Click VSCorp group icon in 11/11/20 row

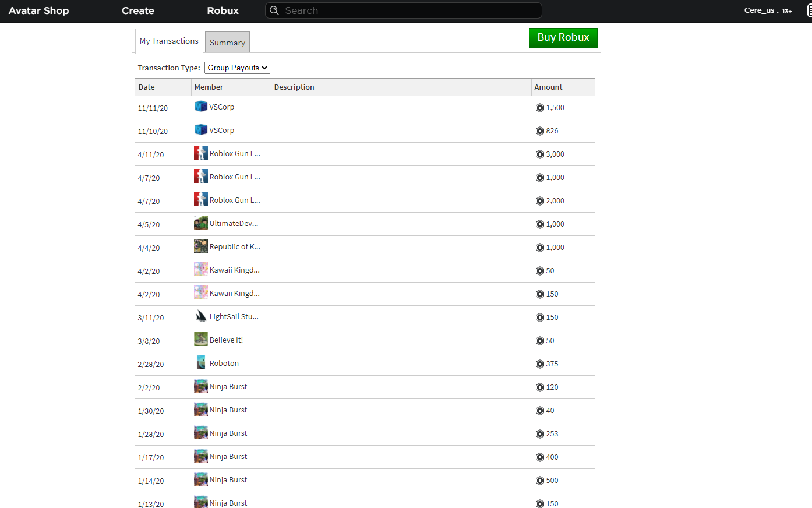201,106
